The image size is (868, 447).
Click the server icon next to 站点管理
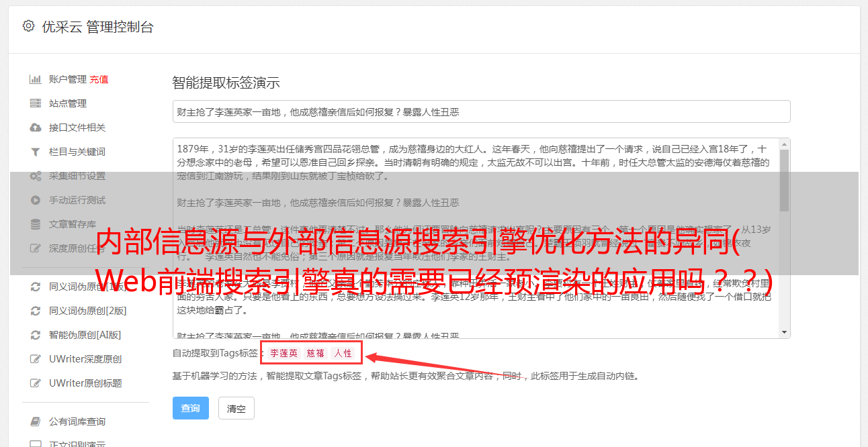tap(36, 103)
